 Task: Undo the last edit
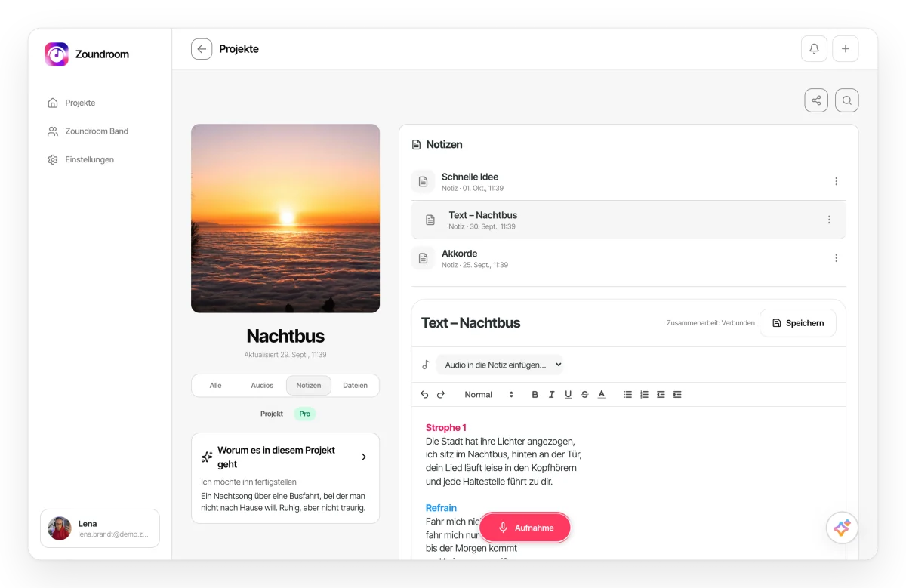pos(424,395)
